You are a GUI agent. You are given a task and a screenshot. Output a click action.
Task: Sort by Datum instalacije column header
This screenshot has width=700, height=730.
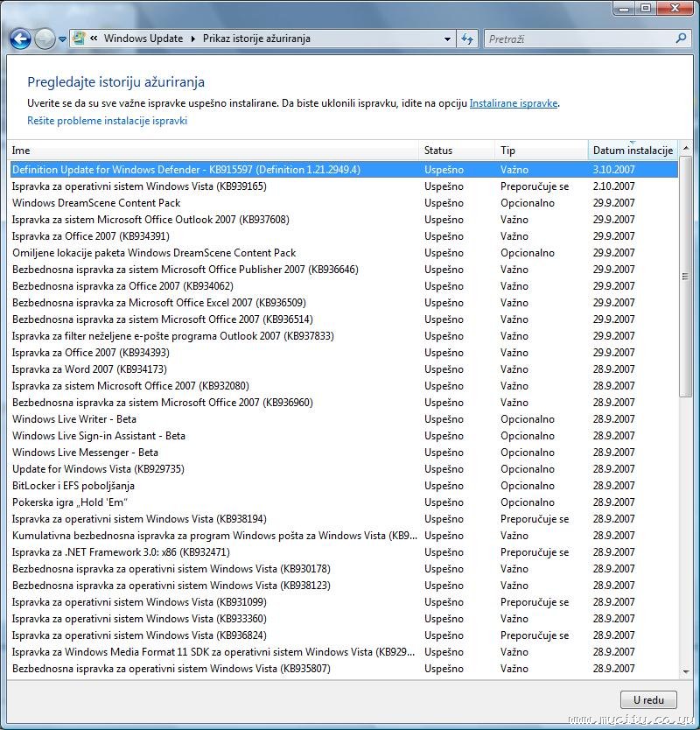tap(633, 151)
